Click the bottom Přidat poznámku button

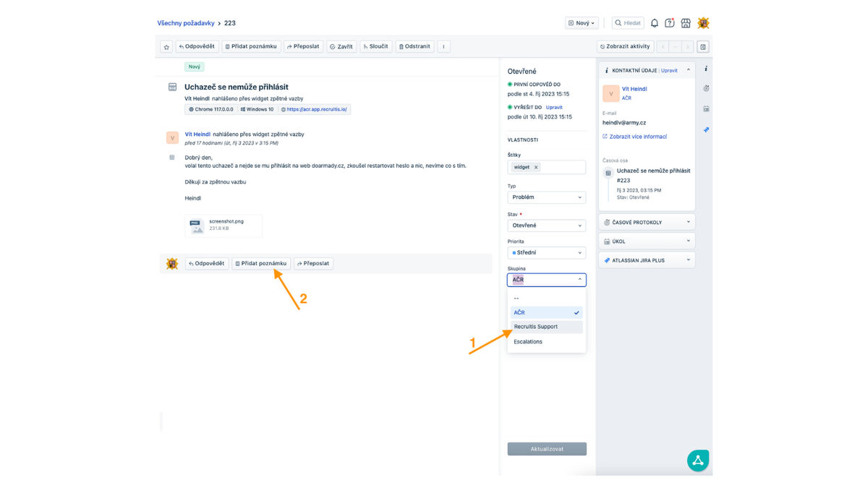pos(260,264)
